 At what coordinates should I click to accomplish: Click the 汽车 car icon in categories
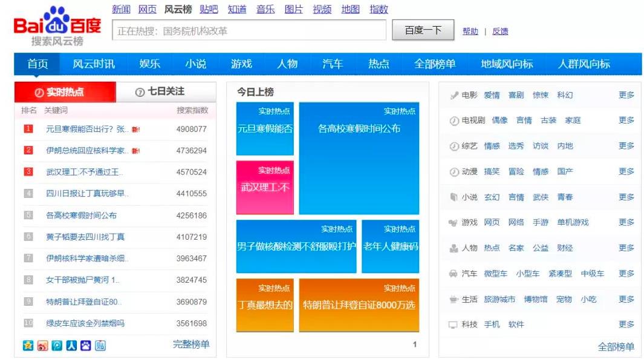pyautogui.click(x=453, y=274)
